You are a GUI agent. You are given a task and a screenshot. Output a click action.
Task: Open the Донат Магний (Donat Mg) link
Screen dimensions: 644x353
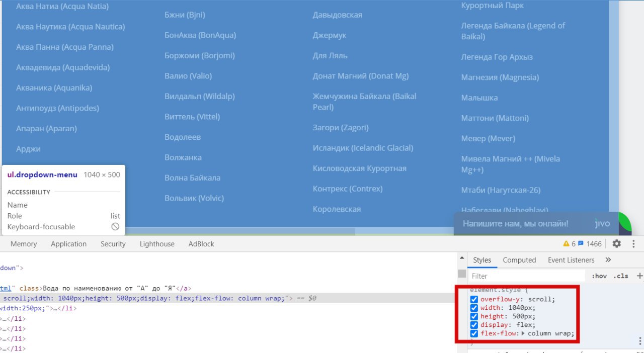[361, 76]
